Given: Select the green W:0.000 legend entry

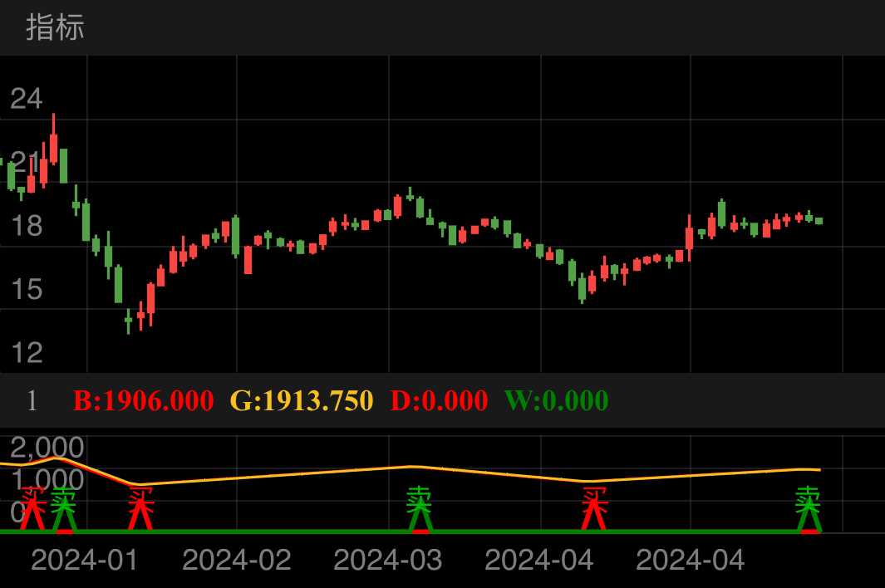Looking at the screenshot, I should pos(556,401).
